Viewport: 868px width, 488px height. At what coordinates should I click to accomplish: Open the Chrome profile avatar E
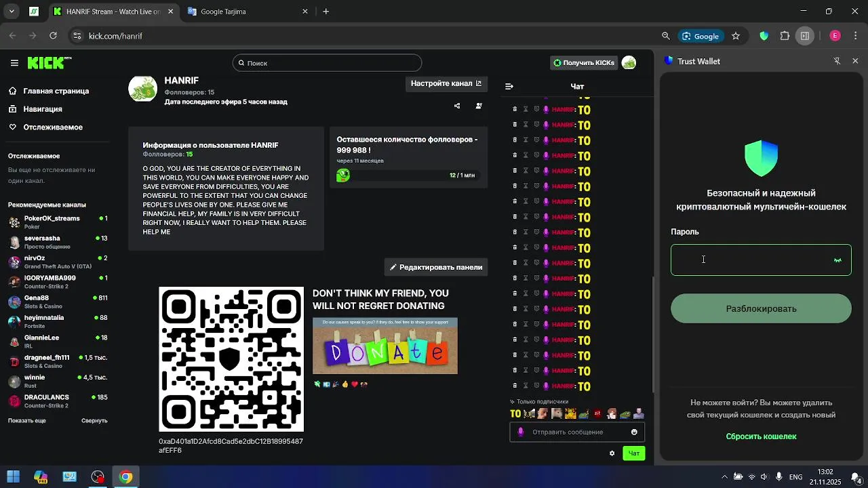(835, 36)
